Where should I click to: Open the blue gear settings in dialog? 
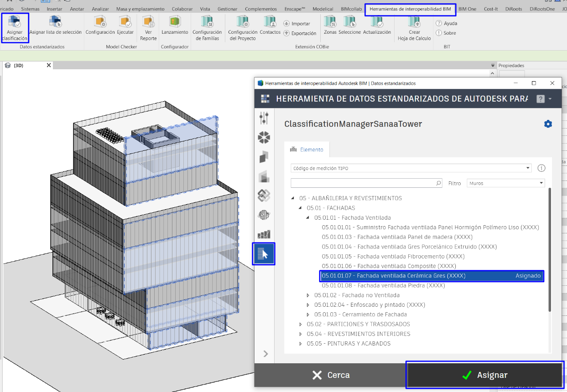point(548,124)
